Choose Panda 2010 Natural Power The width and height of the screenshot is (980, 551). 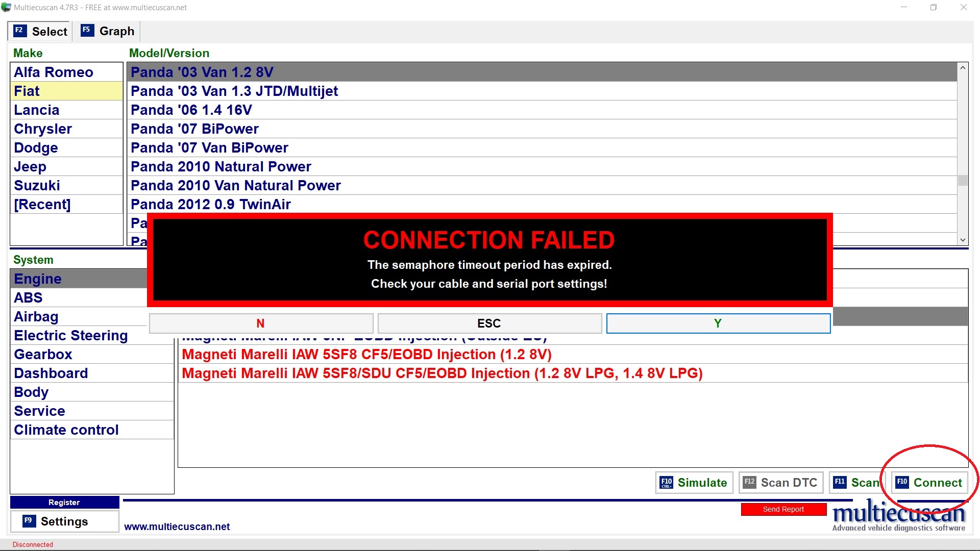542,166
